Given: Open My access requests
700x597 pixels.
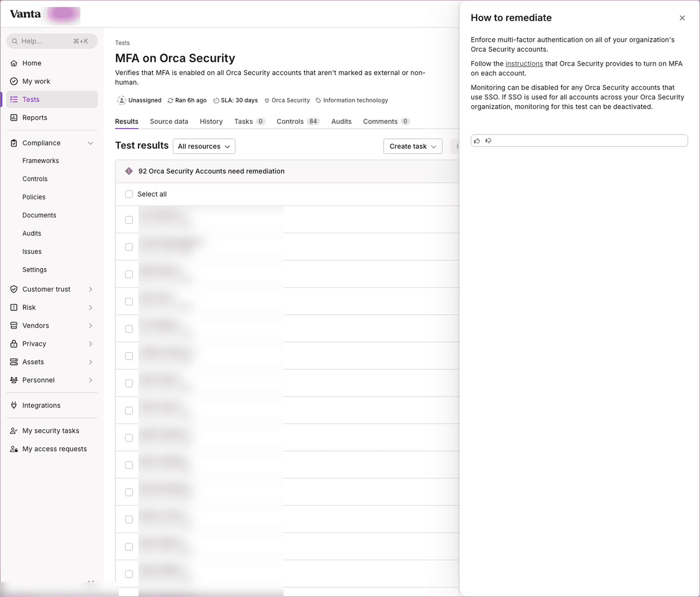Looking at the screenshot, I should pos(52,449).
